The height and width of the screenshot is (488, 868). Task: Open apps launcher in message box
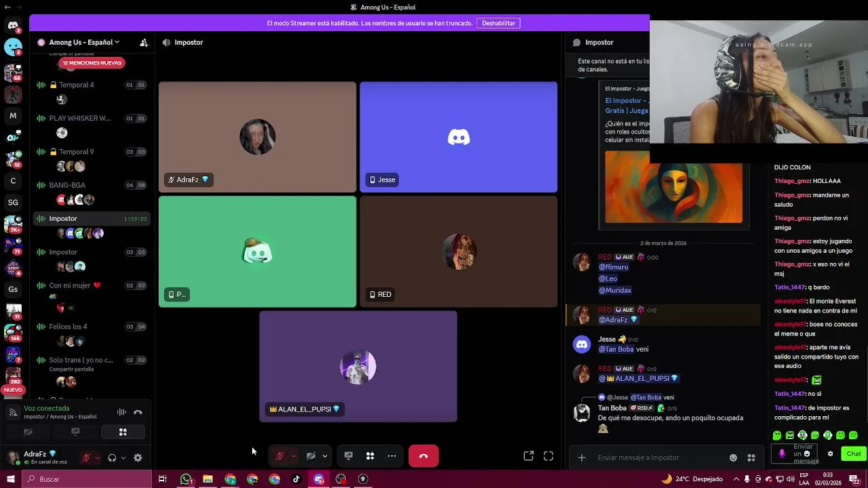pyautogui.click(x=751, y=457)
